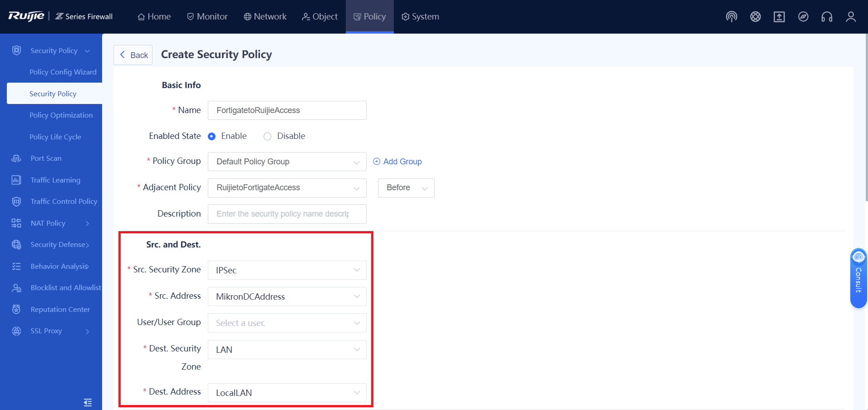
Task: Open the System tab
Action: pyautogui.click(x=420, y=17)
